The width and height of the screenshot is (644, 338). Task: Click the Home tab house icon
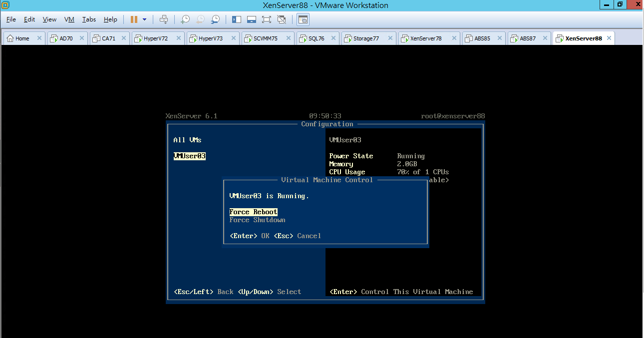(x=10, y=38)
